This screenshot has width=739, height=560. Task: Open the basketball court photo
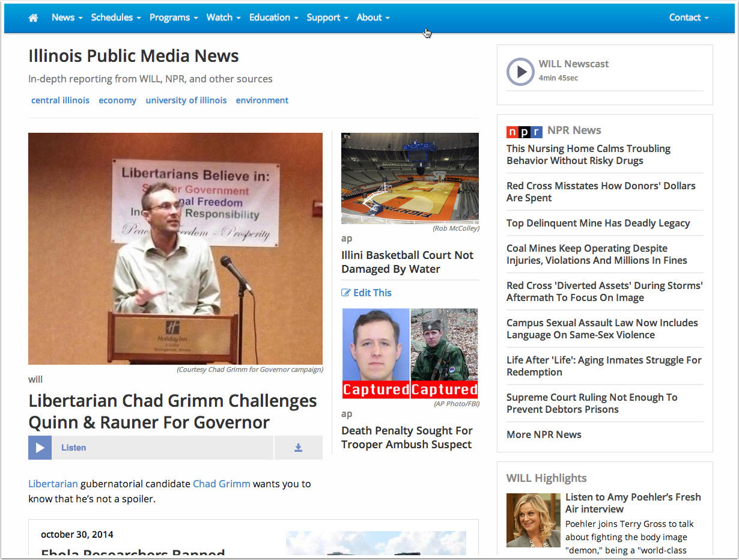410,178
